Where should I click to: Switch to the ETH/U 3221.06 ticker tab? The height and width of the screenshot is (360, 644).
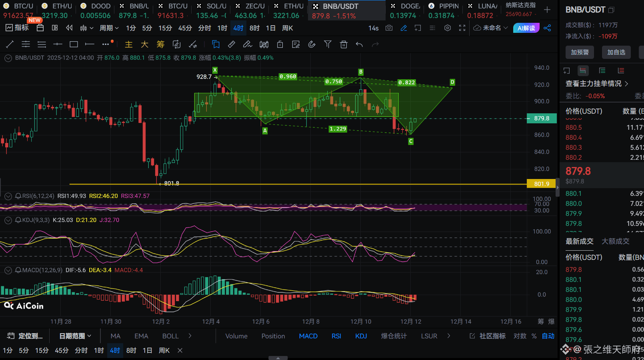289,11
